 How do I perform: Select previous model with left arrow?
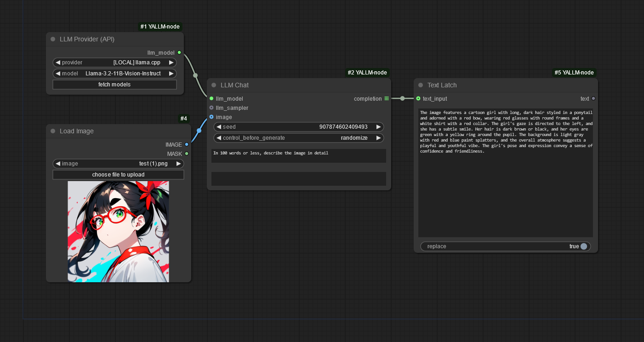point(58,74)
